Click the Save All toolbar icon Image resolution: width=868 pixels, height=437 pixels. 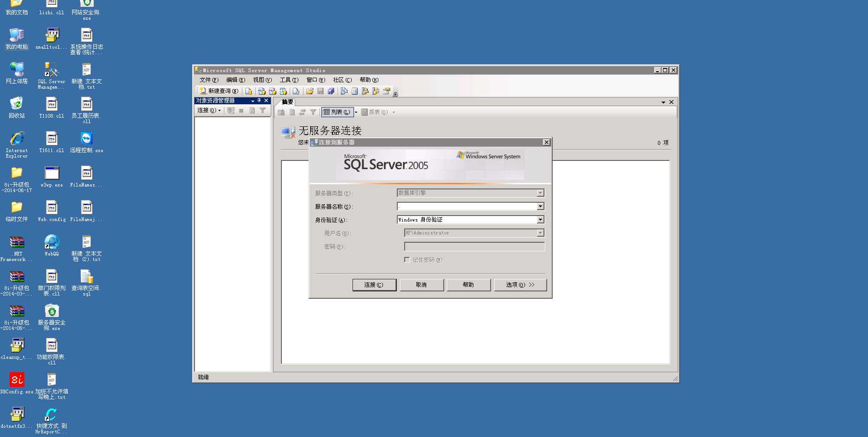click(331, 91)
